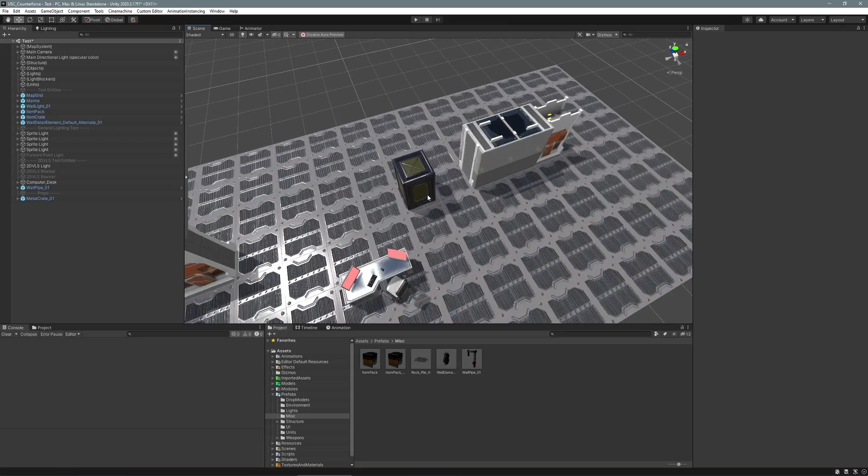Screen dimensions: 868x476
Task: Open the AnimationInstancing menu
Action: (186, 11)
